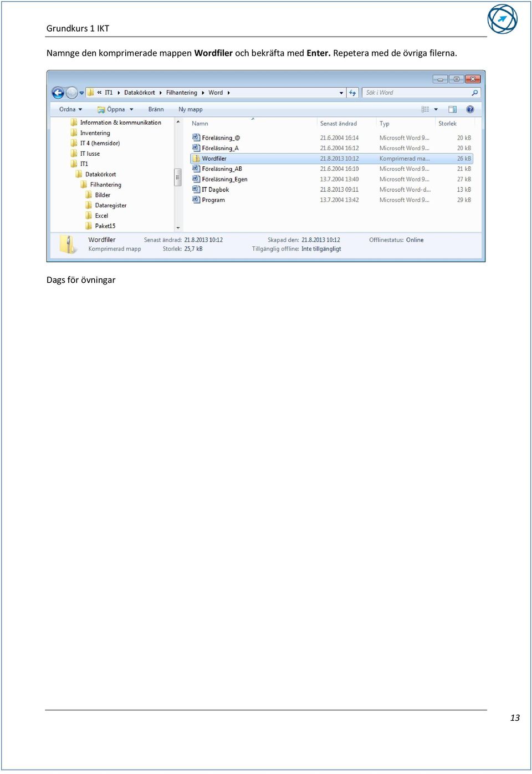Screen dimensions: 532x774
Task: Toggle the preview pane icon
Action: coord(452,109)
